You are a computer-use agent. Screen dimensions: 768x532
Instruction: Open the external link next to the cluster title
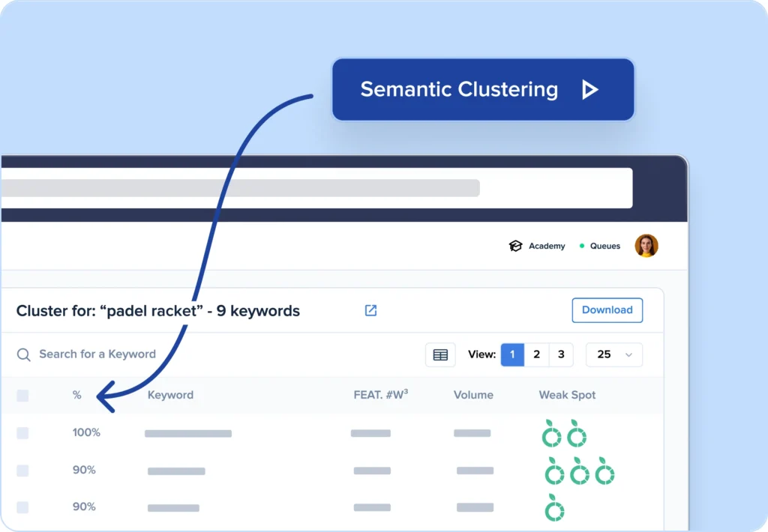click(370, 309)
